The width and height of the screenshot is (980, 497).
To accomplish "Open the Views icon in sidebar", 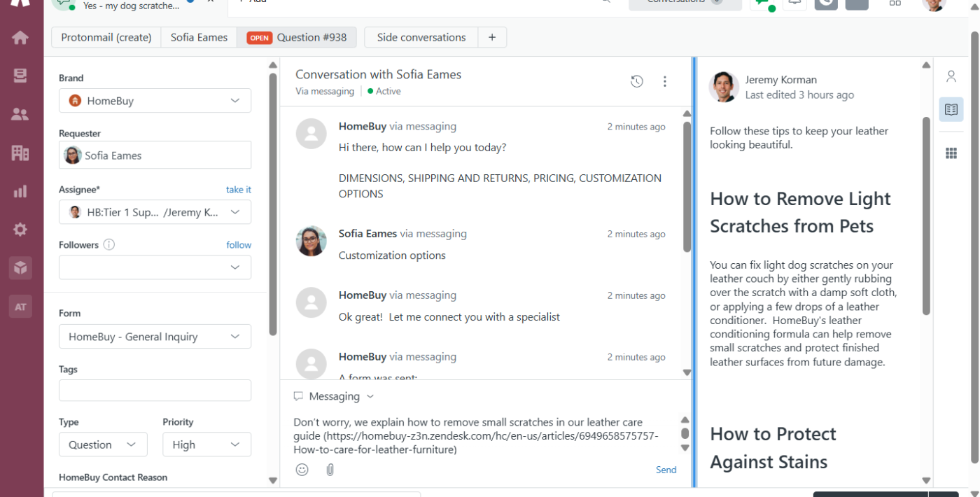I will click(20, 76).
